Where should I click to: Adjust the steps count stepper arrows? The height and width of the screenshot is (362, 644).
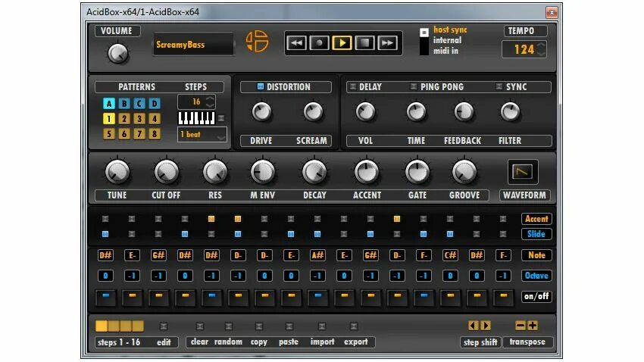click(x=210, y=101)
